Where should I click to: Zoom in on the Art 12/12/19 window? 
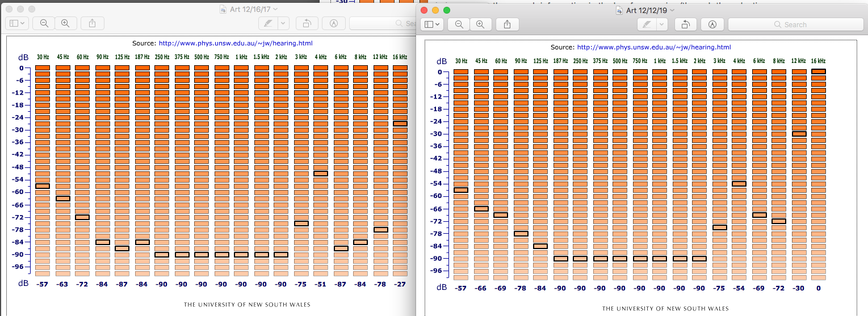click(x=480, y=24)
